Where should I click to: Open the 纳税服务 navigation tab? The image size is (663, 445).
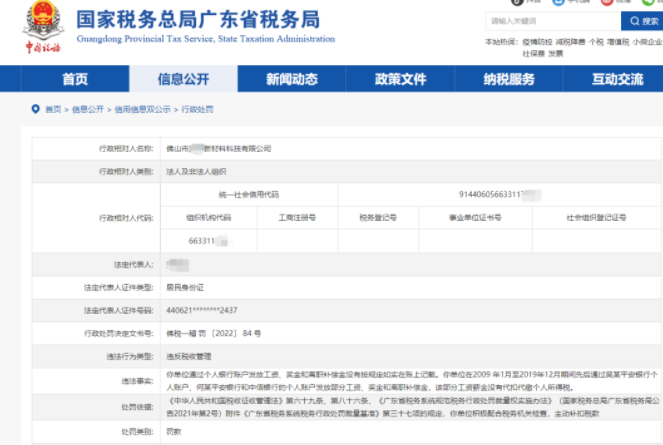[x=509, y=79]
